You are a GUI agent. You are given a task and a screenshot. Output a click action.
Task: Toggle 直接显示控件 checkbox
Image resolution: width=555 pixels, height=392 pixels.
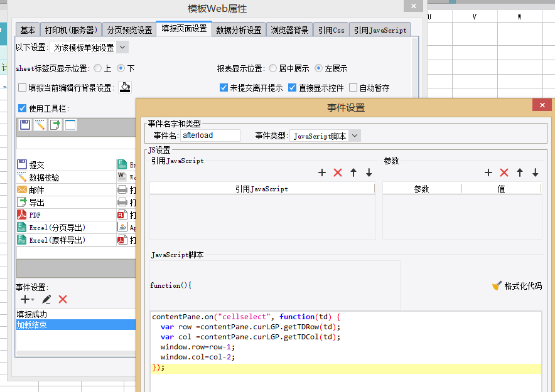(293, 87)
